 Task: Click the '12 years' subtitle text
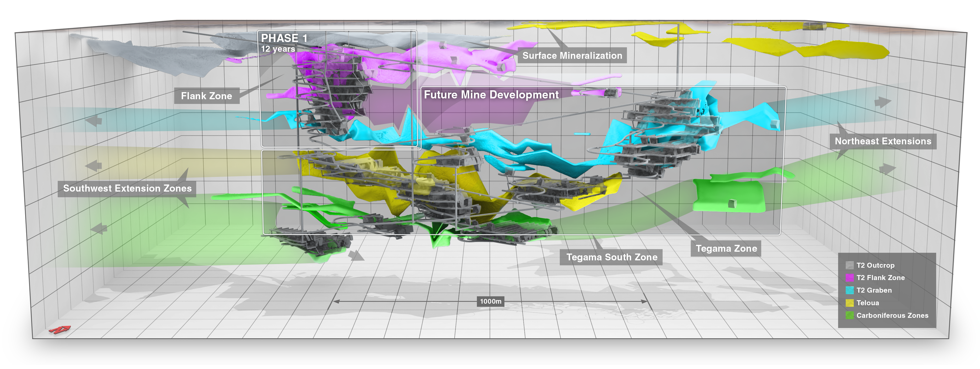[x=278, y=49]
